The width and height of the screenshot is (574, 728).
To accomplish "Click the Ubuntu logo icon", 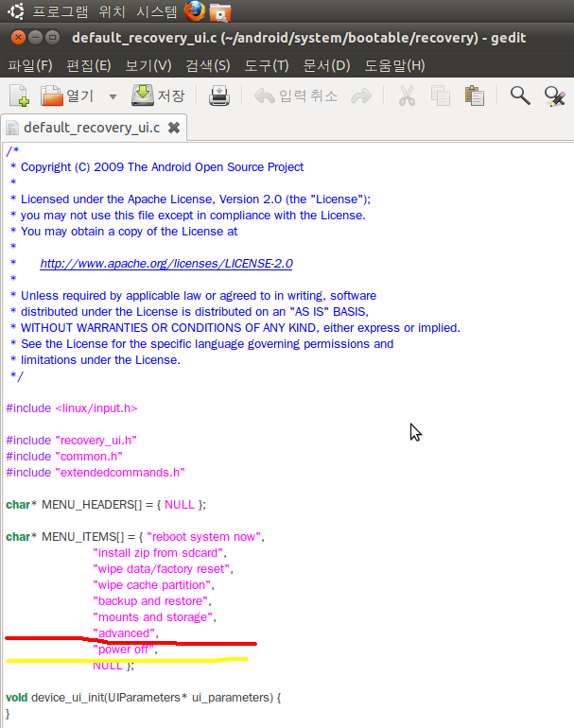I will tap(16, 11).
